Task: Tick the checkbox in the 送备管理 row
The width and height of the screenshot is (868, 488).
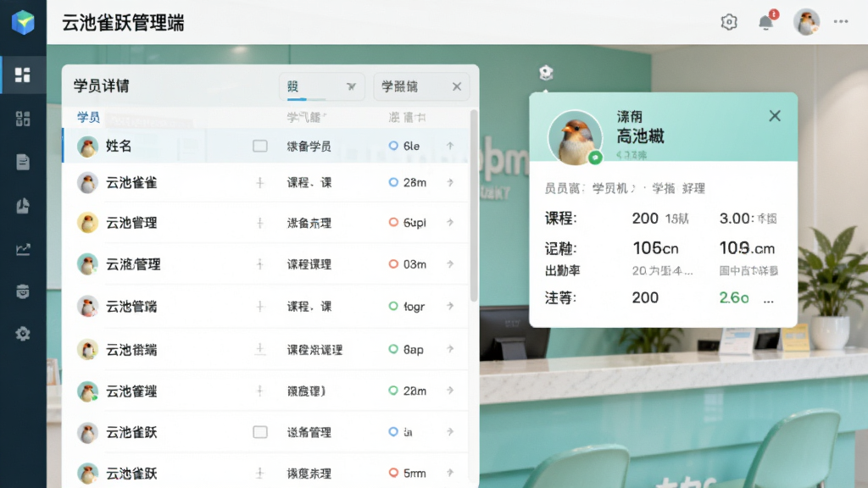Action: tap(260, 432)
